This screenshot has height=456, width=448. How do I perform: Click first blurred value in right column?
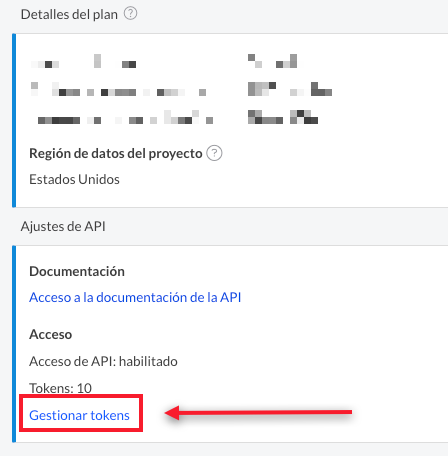(272, 61)
